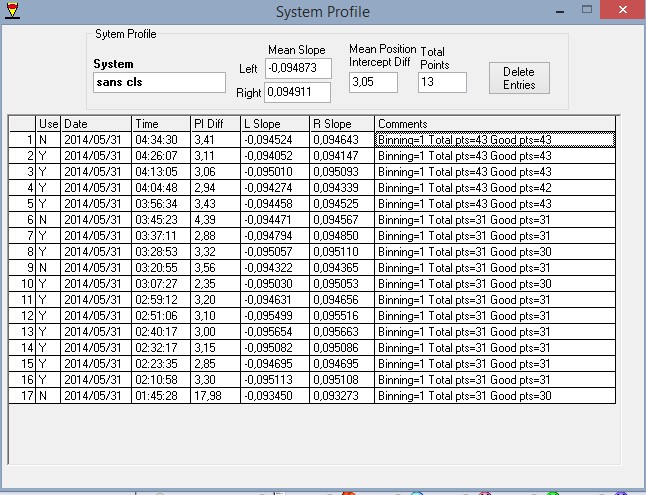The height and width of the screenshot is (495, 646).
Task: Click PI Diff cell 3,41
Action: tap(215, 140)
